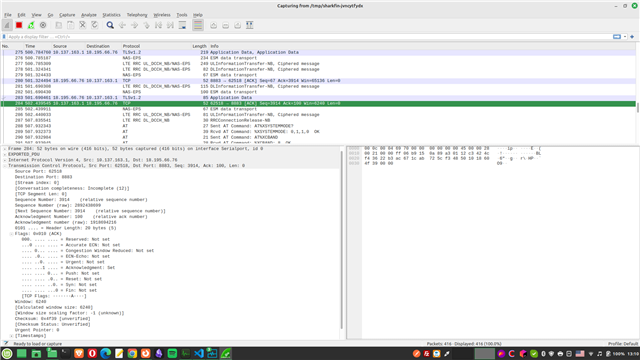Viewport: 640px width, 360px height.
Task: Collapse the Flags: 0x010 (ACK) subtree
Action: click(x=11, y=234)
